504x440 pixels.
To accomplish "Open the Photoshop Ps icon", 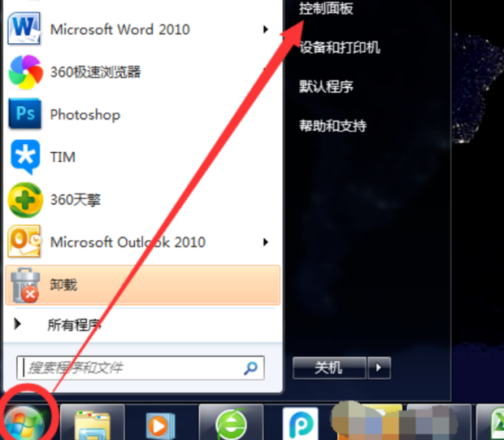I will click(x=24, y=114).
